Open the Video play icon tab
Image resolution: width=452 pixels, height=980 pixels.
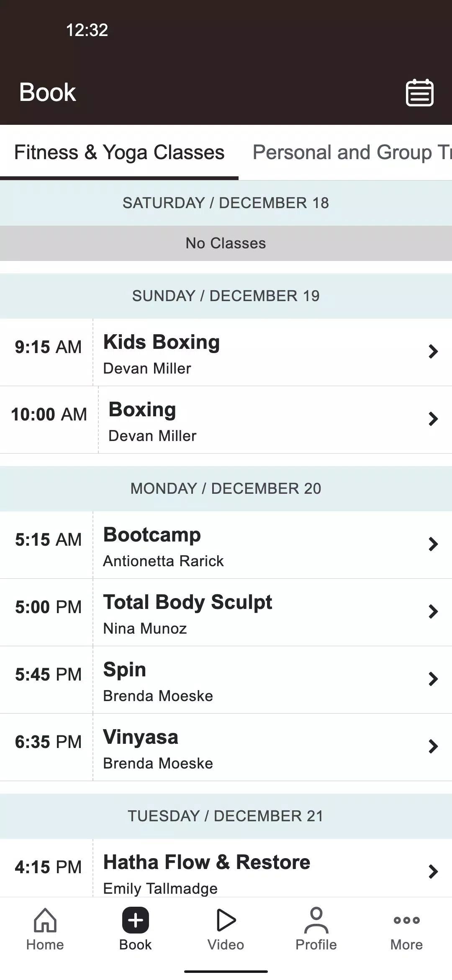tap(226, 920)
